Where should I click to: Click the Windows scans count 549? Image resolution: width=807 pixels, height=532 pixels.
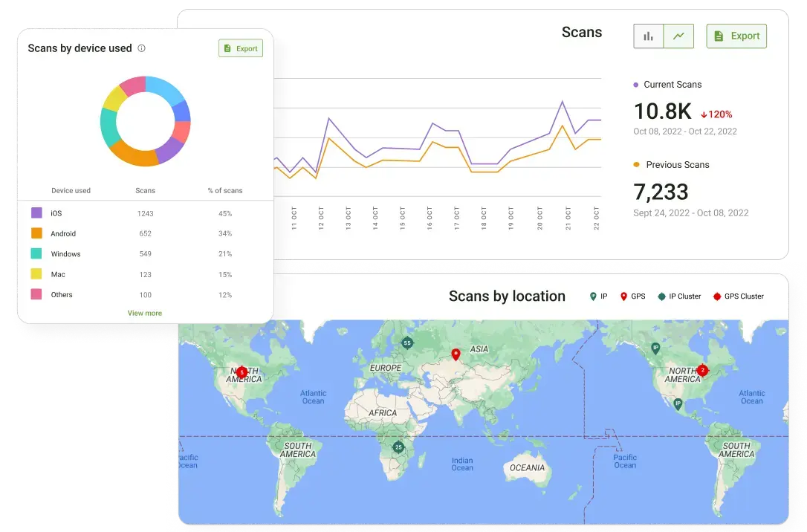pos(145,253)
